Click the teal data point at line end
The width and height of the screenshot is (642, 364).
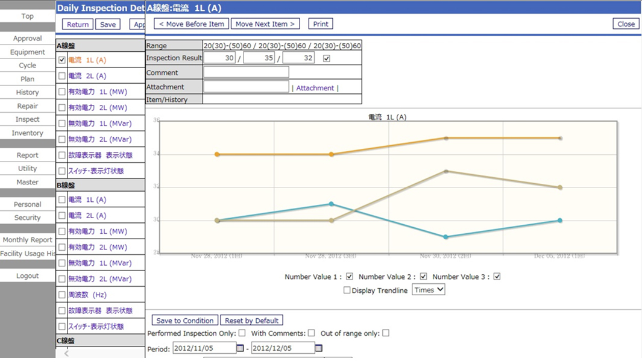[x=560, y=221]
